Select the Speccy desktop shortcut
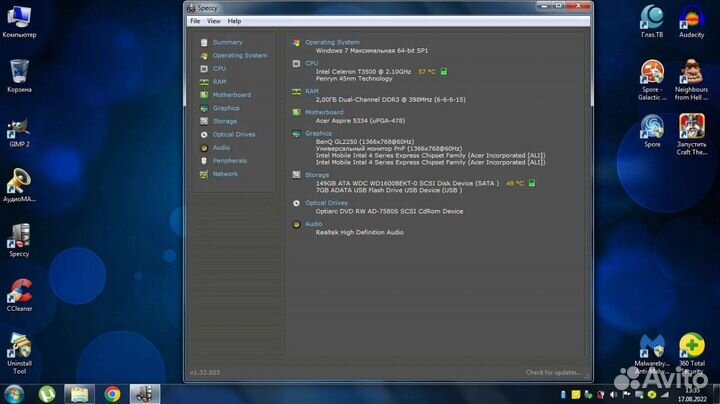Screen dimensions: 720x404 tap(19, 240)
